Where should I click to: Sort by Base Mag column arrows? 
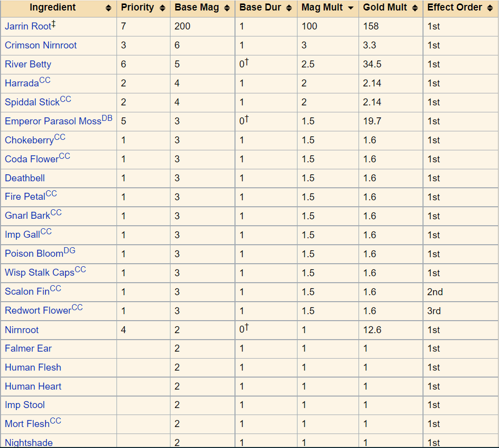(x=227, y=8)
